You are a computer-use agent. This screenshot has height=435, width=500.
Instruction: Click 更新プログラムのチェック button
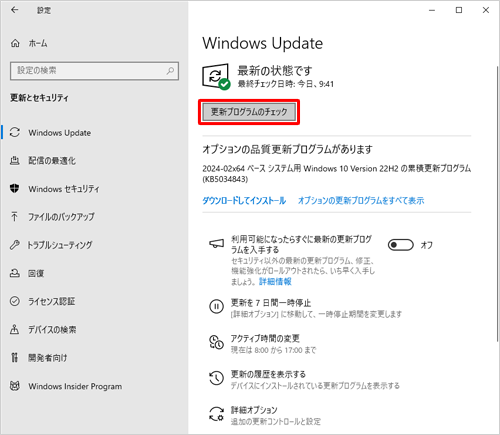pyautogui.click(x=249, y=112)
